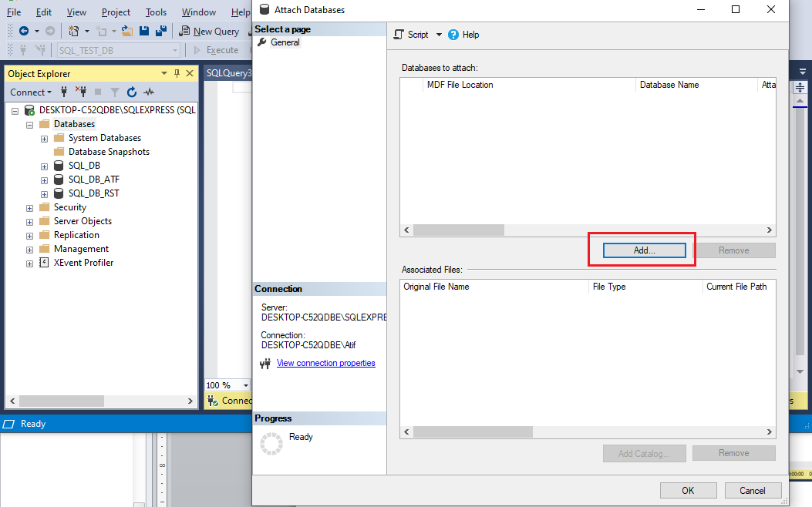Image resolution: width=812 pixels, height=507 pixels.
Task: Open the Object Explorer filter icon
Action: (x=114, y=92)
